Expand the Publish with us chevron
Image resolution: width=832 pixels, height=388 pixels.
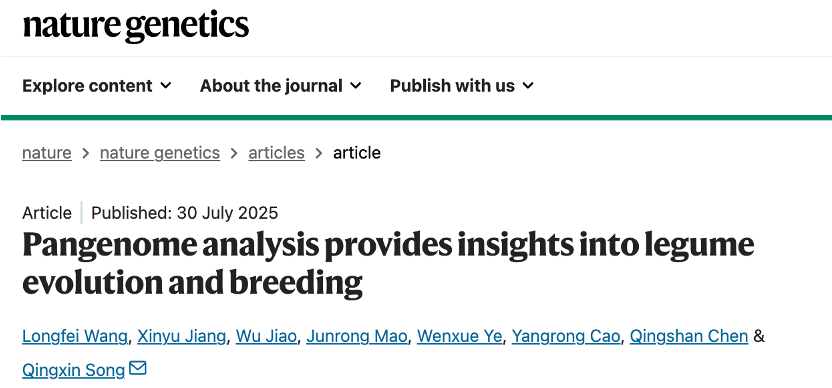pyautogui.click(x=528, y=85)
